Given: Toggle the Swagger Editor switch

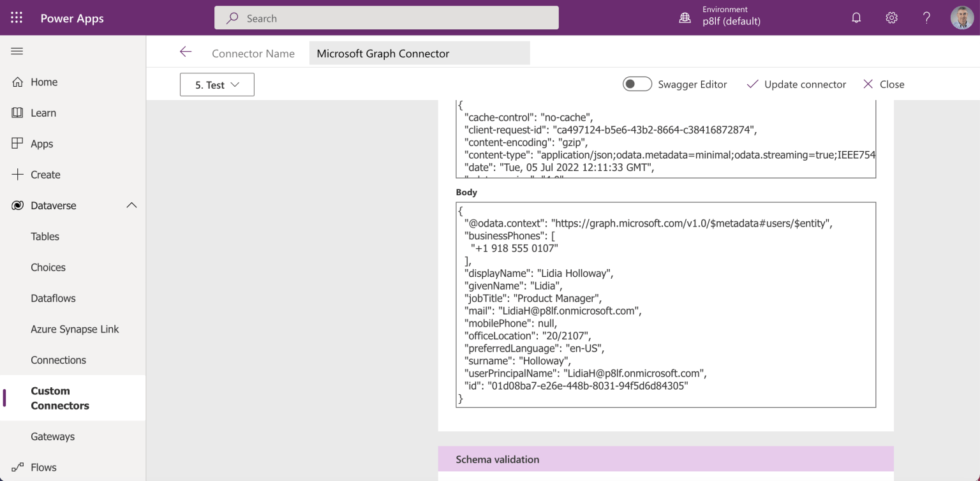Looking at the screenshot, I should click(x=637, y=84).
